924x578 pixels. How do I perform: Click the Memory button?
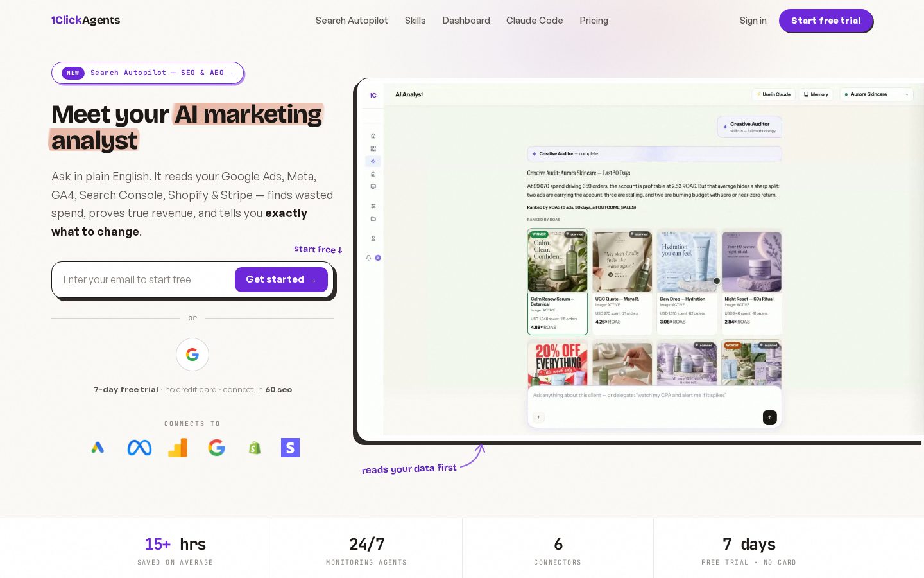coord(816,94)
